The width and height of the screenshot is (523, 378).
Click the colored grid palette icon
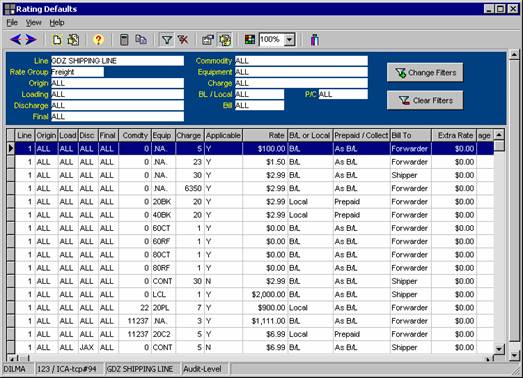click(249, 40)
